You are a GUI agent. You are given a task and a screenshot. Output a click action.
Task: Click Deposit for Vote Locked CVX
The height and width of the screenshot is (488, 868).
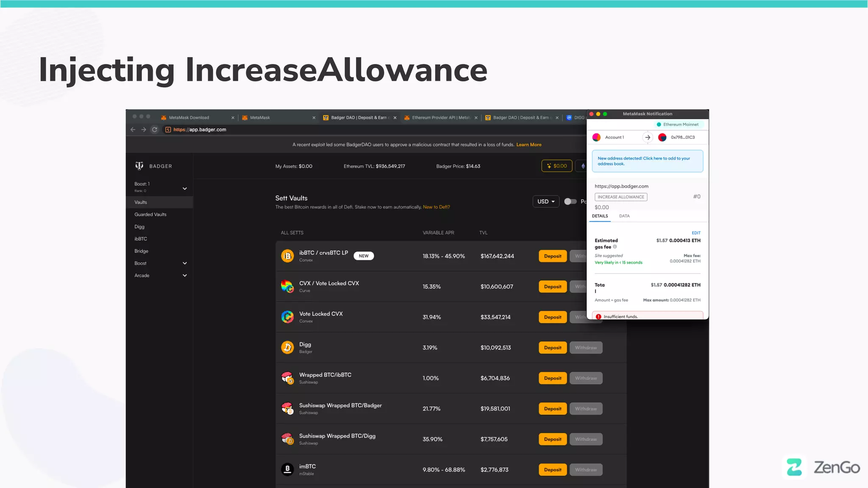(x=553, y=317)
